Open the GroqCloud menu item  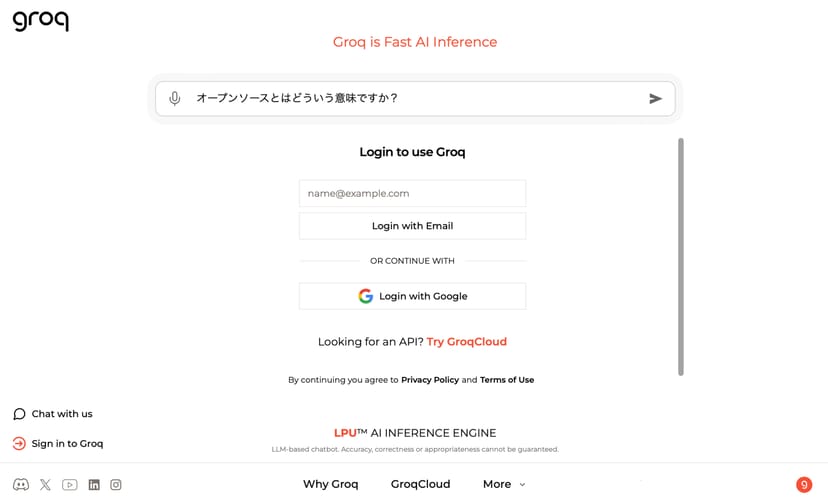coord(420,484)
